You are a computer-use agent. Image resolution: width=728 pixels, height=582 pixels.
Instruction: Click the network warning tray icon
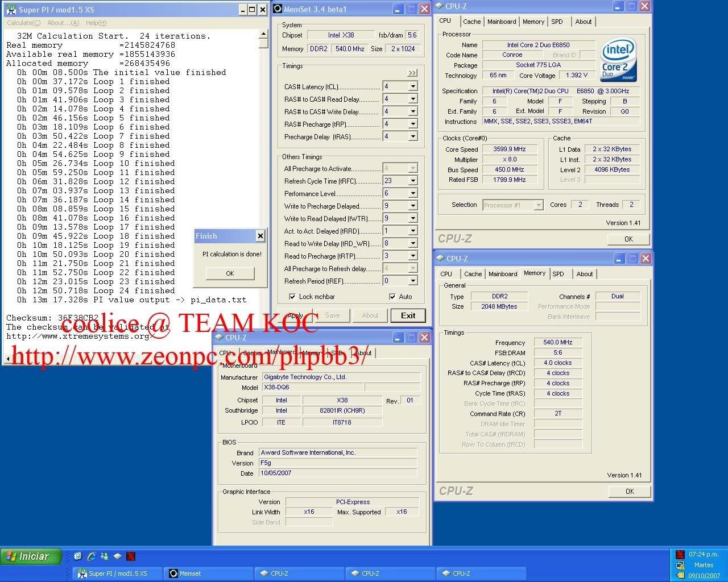(680, 565)
